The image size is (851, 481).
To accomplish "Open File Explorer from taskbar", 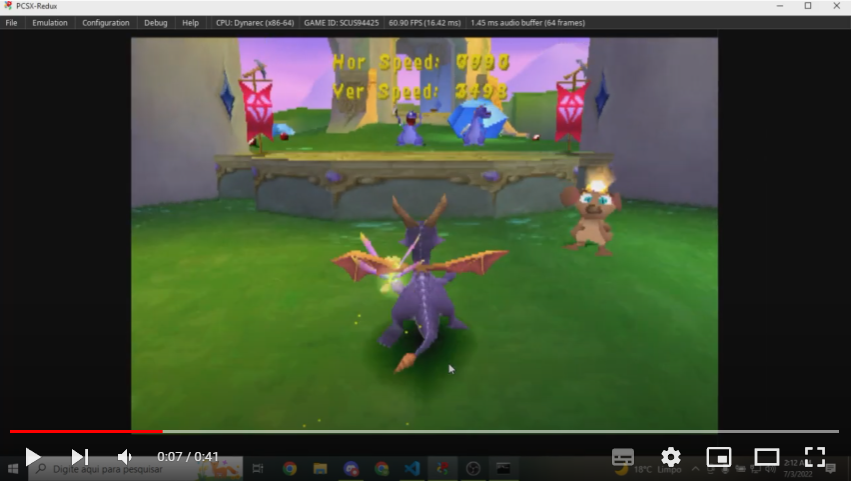I will click(320, 469).
